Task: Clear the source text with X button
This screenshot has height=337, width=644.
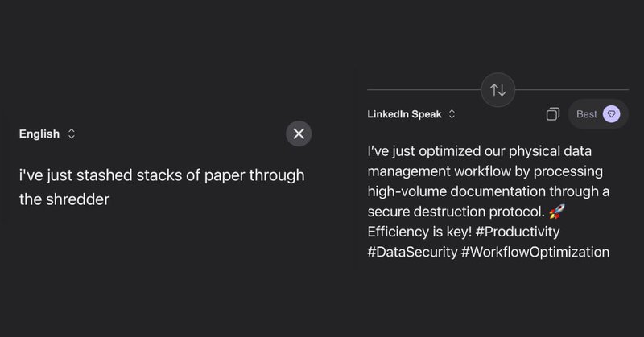Action: click(299, 134)
